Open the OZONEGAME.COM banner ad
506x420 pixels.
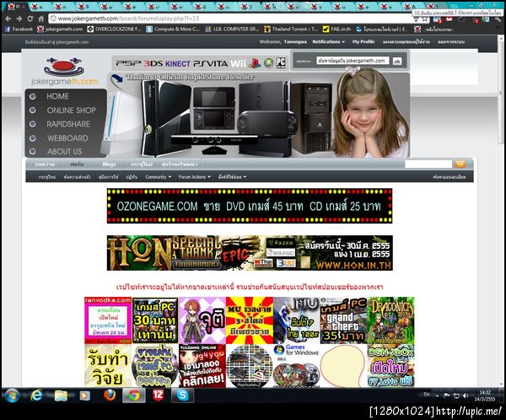[x=250, y=206]
